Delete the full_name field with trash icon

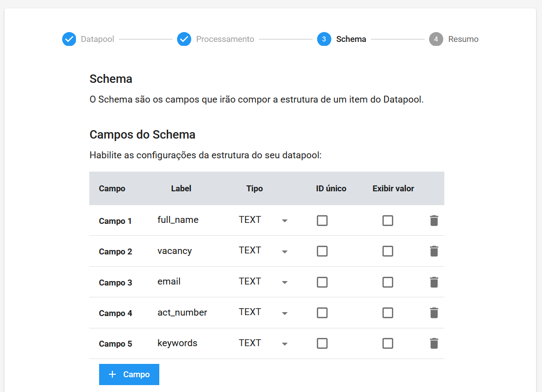[434, 220]
